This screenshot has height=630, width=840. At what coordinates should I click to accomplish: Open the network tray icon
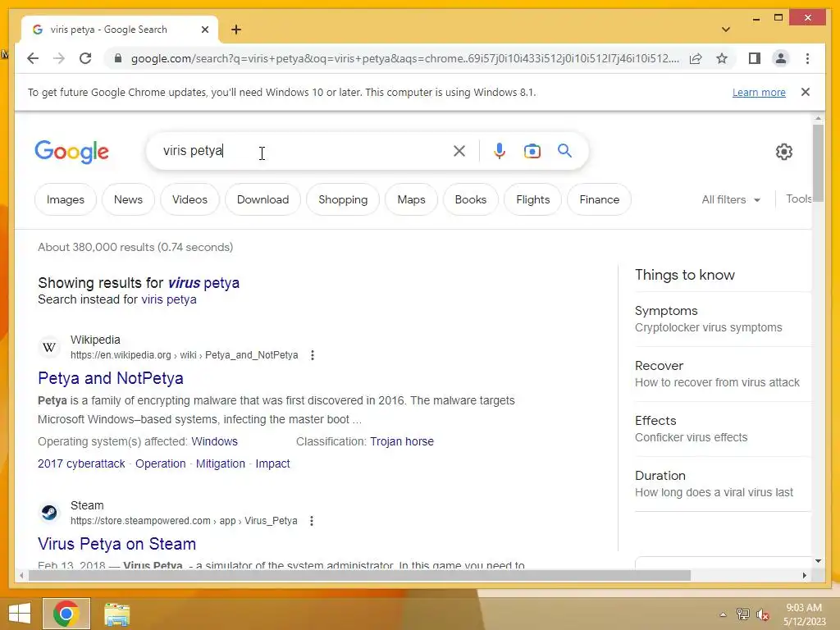(742, 614)
